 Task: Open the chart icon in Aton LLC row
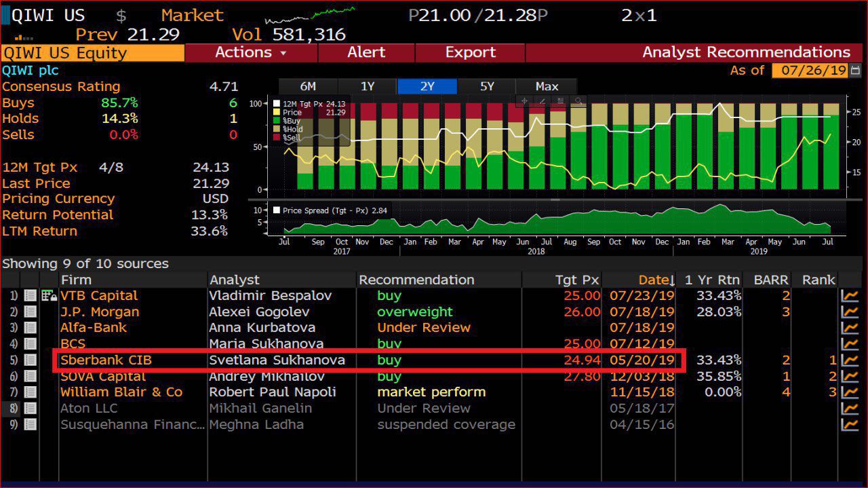point(850,409)
